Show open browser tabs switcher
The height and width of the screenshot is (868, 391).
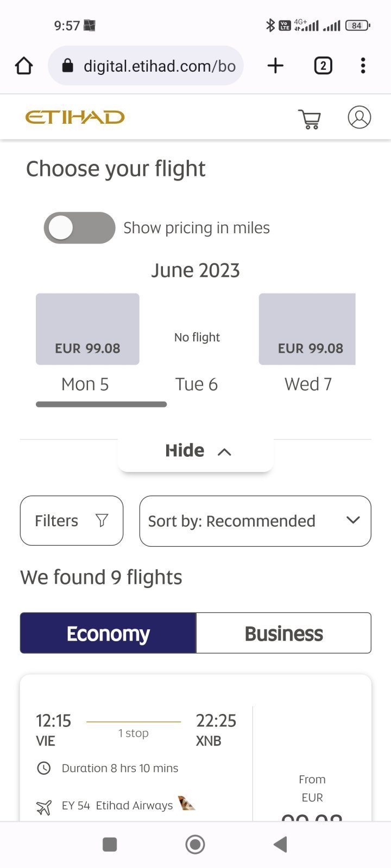coord(323,66)
